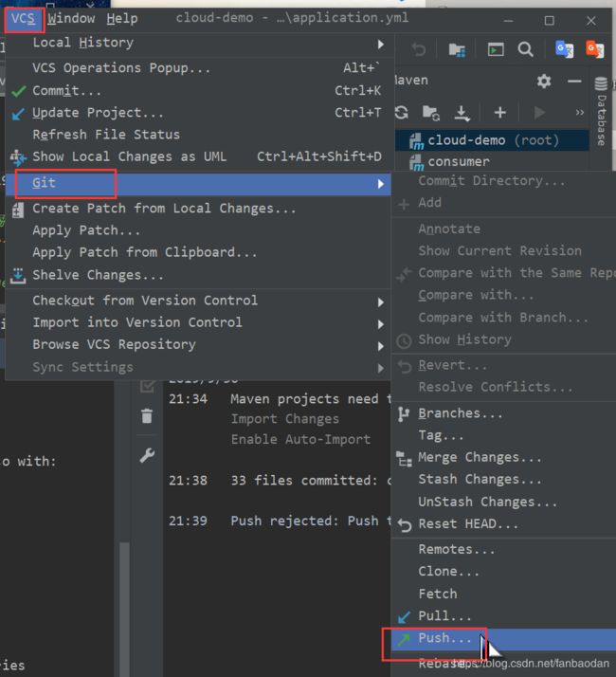Click the Create Patch file icon
The image size is (616, 677).
[18, 210]
